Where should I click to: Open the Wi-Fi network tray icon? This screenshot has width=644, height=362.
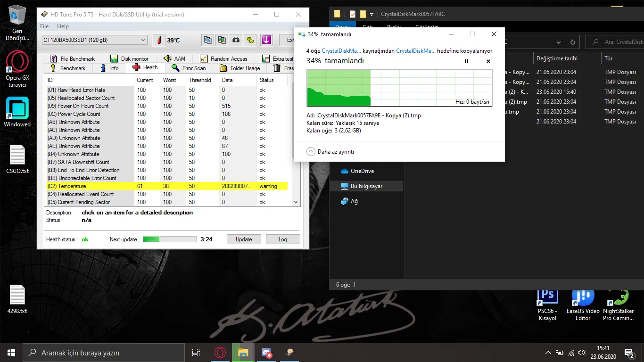(x=572, y=353)
